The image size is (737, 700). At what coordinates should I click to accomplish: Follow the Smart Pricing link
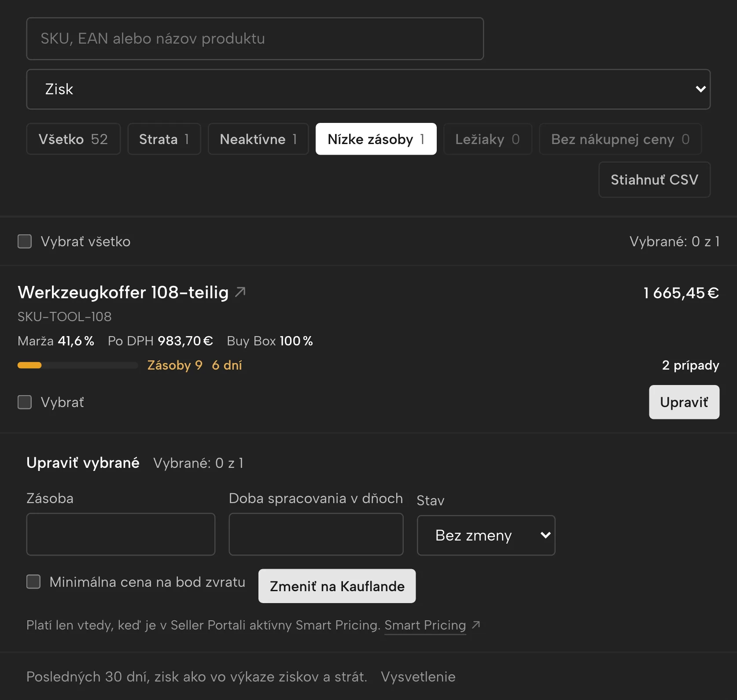coord(425,625)
